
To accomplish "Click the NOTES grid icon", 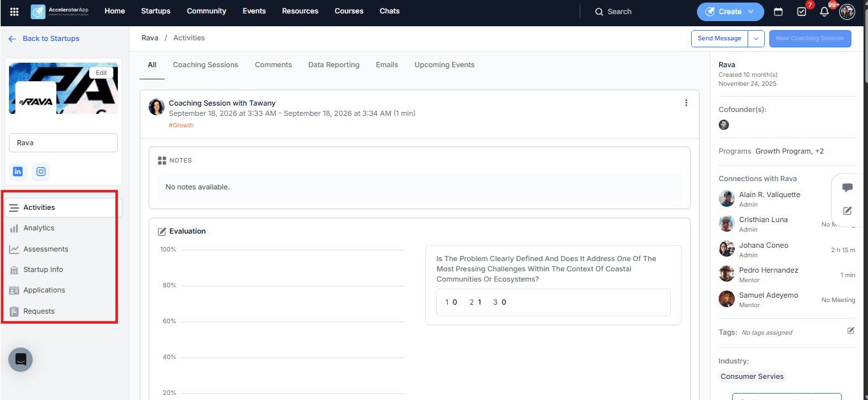I will pyautogui.click(x=162, y=161).
